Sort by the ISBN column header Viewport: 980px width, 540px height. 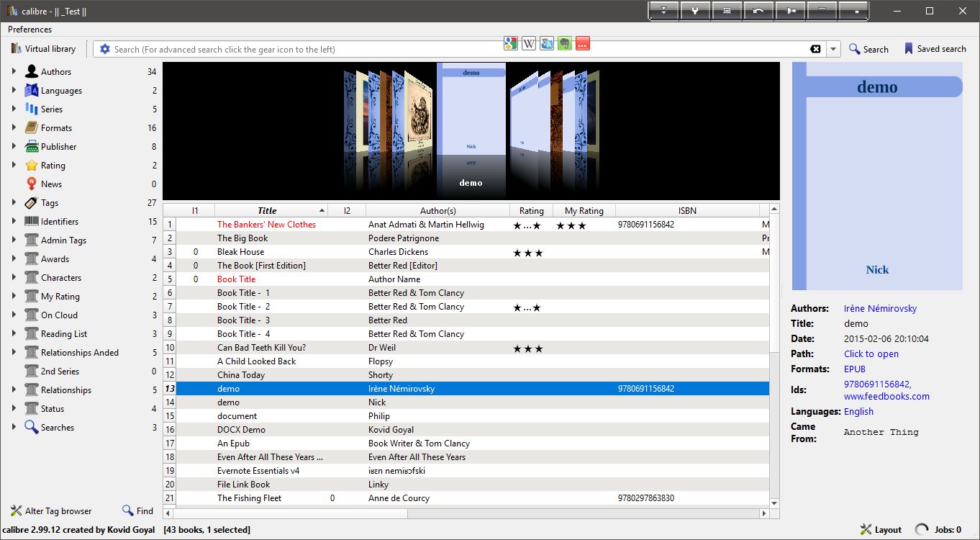(688, 210)
